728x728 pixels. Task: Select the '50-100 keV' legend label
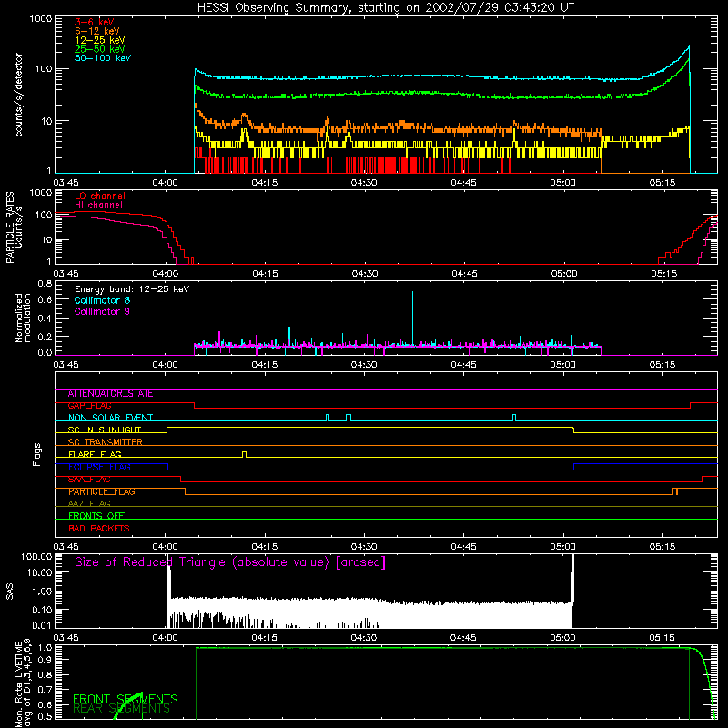[x=103, y=58]
